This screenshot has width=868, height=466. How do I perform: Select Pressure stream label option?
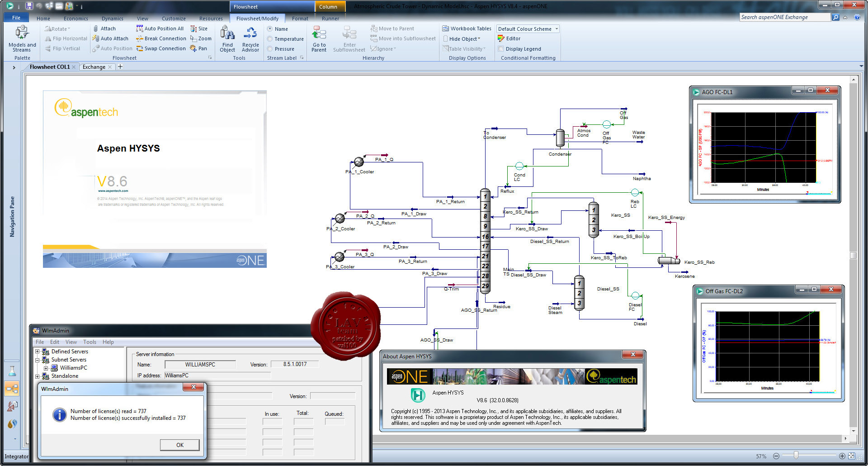pyautogui.click(x=270, y=49)
